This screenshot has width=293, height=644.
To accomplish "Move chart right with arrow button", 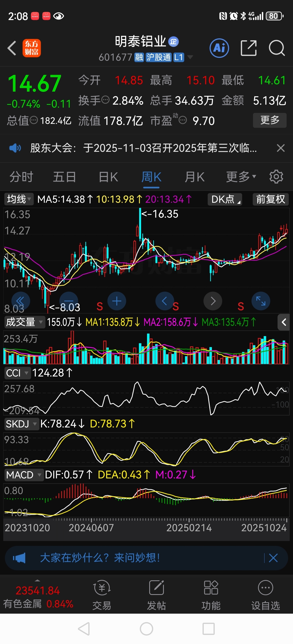I will [x=213, y=301].
